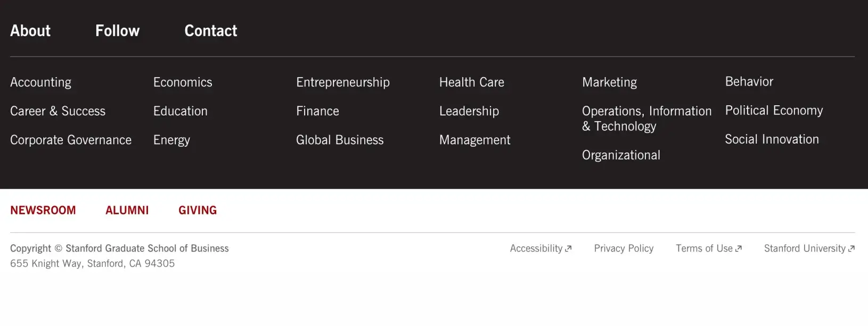Browse the Accounting topic
The height and width of the screenshot is (326, 868).
[40, 82]
